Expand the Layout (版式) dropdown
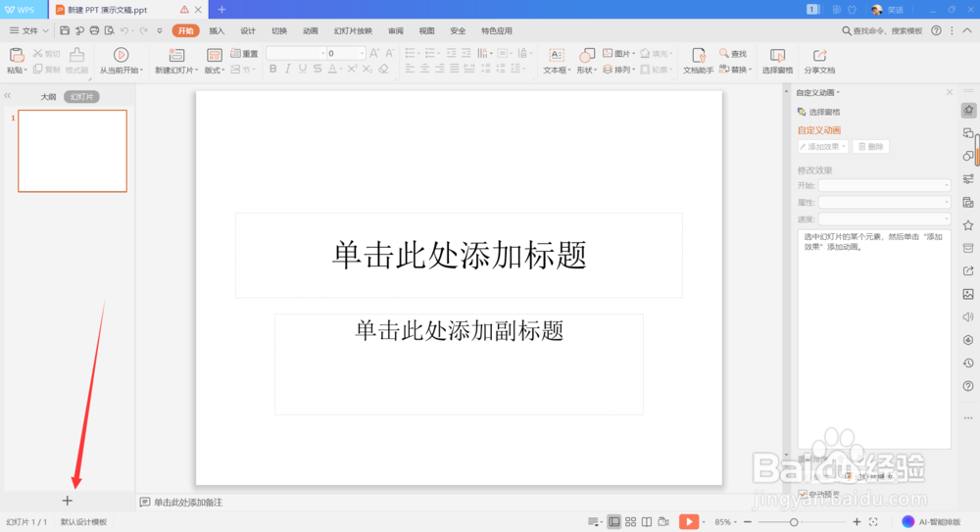Viewport: 980px width, 532px height. (x=215, y=70)
